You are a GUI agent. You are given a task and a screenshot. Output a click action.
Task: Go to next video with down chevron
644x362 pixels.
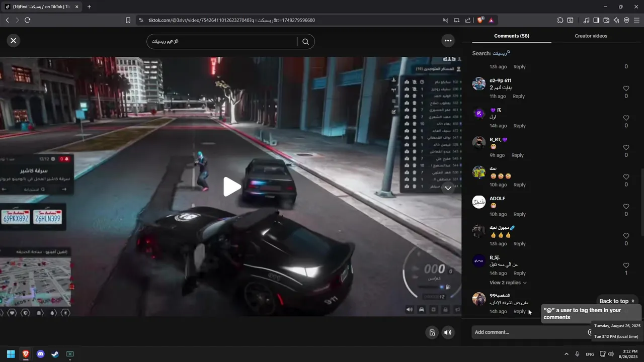448,188
